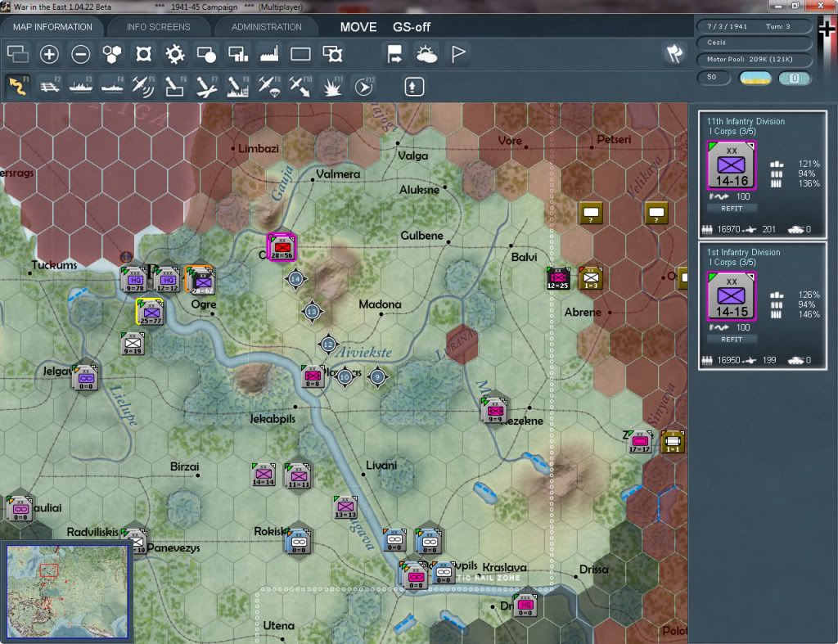Image resolution: width=838 pixels, height=644 pixels.
Task: Toggle hex grid display icon
Action: point(112,54)
